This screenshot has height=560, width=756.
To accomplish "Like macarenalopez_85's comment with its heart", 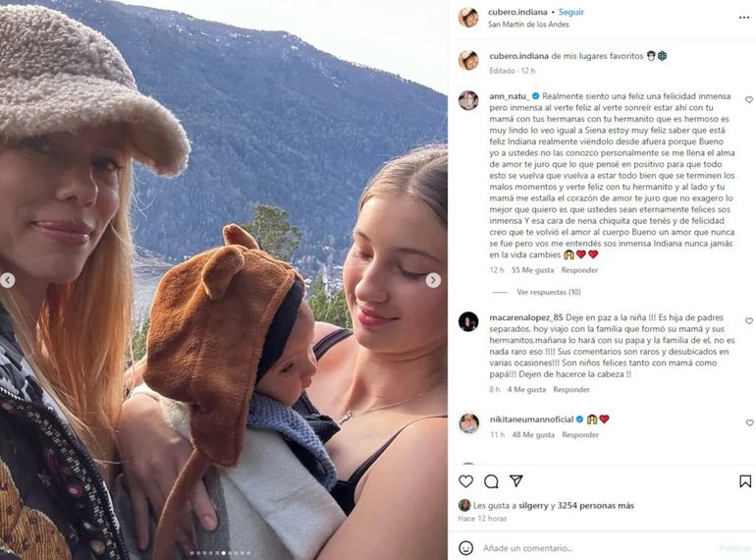I will [749, 320].
